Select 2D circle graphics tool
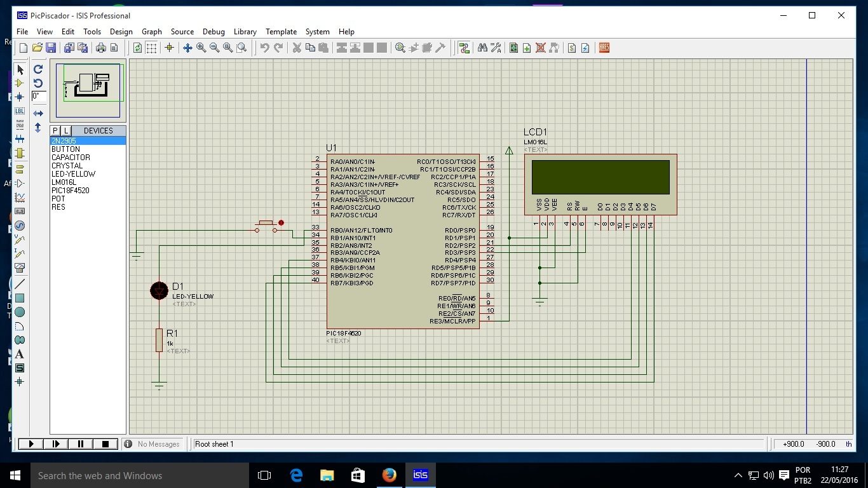Screen dimensions: 868x488 coord(20,312)
